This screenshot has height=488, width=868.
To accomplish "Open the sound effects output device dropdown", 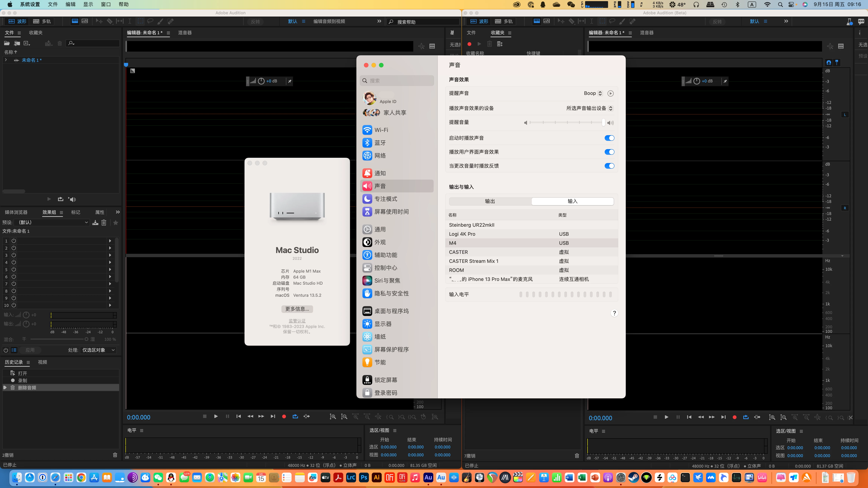I will [589, 108].
